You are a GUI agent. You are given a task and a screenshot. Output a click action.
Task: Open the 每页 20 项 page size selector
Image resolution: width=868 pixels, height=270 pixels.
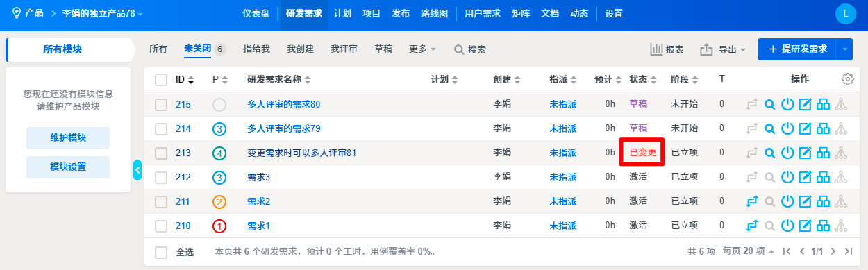click(x=749, y=251)
